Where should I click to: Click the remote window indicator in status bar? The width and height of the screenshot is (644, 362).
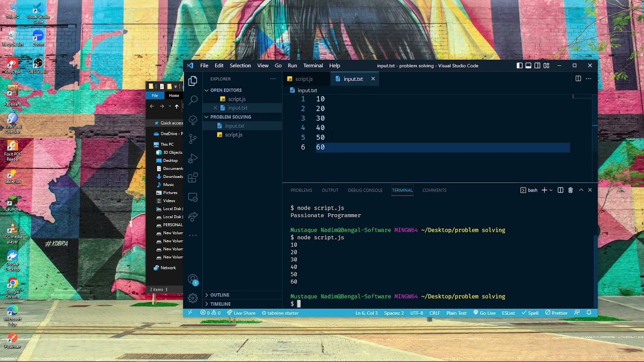pos(190,313)
